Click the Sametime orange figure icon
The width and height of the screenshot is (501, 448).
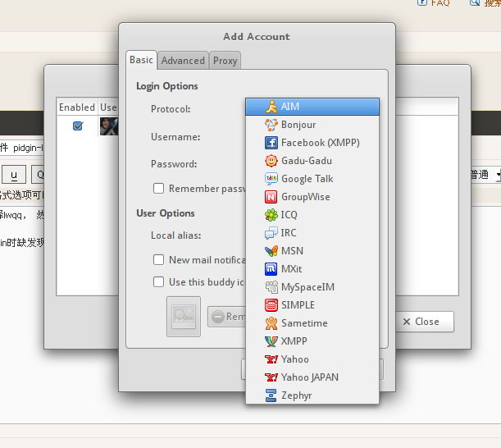(271, 323)
